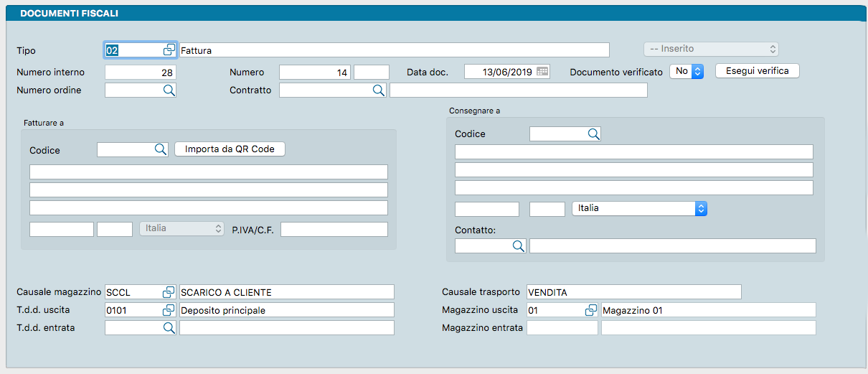The width and height of the screenshot is (868, 374).
Task: Open the Italia country dropdown in Consegnare a
Action: pos(639,208)
